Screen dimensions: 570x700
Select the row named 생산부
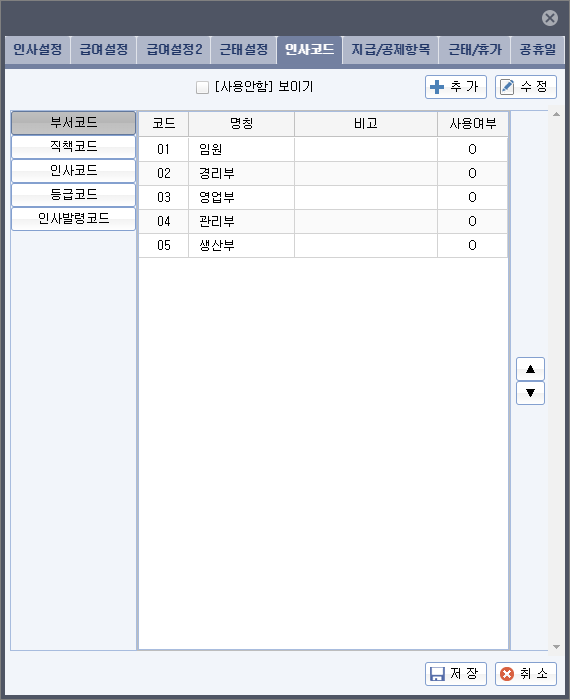[323, 246]
